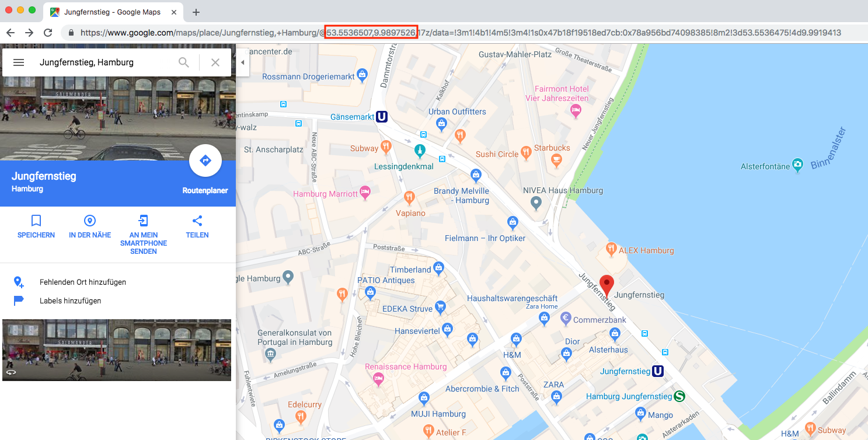Open the hamburger menu in search box
Screen dimensions: 868x440
tap(19, 62)
